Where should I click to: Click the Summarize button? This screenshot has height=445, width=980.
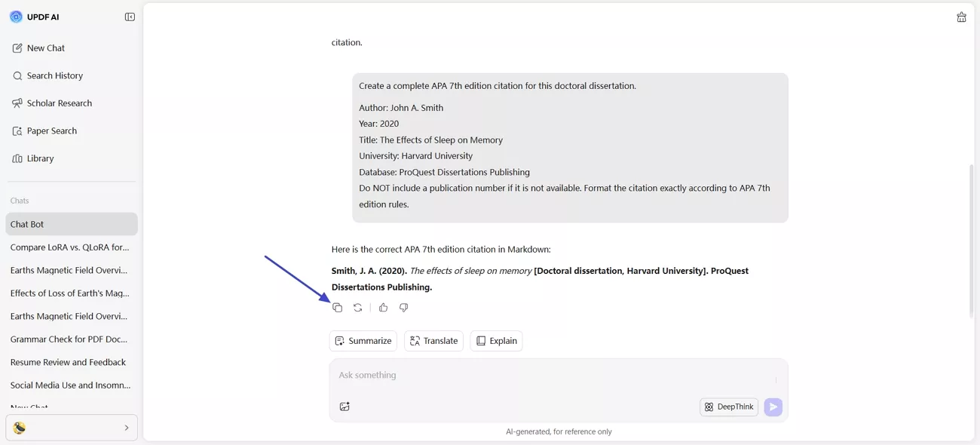point(363,341)
